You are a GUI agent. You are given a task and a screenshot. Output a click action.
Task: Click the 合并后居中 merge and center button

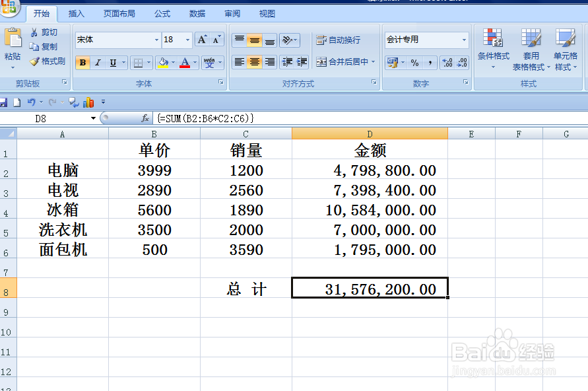tap(342, 62)
